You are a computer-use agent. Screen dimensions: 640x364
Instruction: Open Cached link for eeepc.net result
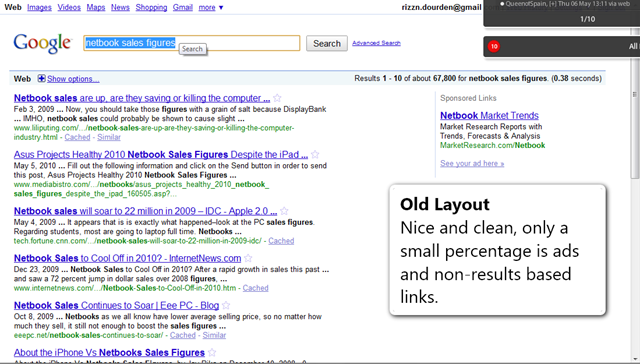[x=182, y=335]
